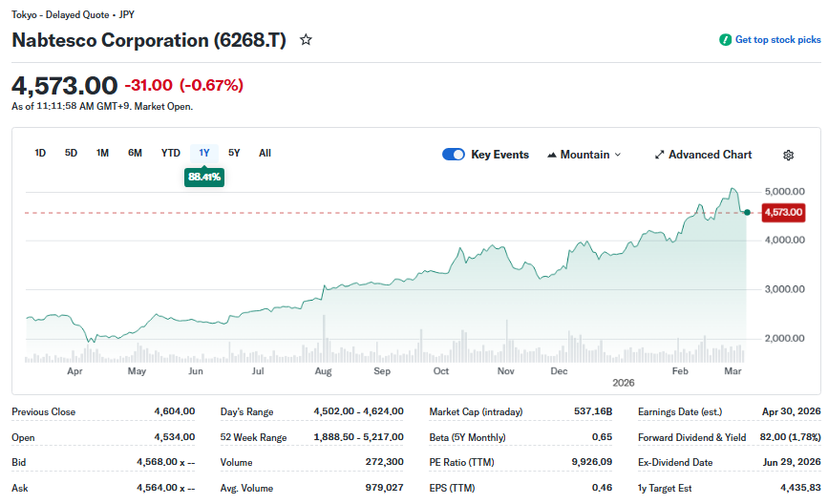828x504 pixels.
Task: Toggle the Key Events switch
Action: tap(453, 154)
